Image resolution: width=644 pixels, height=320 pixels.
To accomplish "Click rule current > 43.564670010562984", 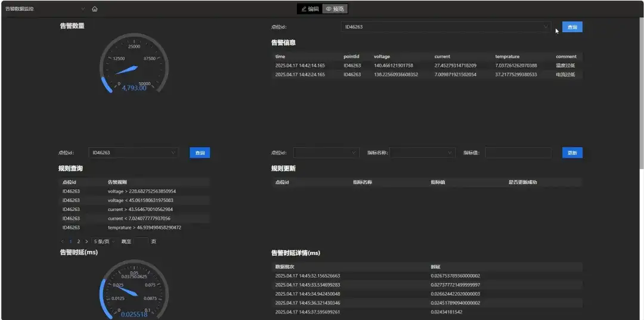I will click(141, 209).
